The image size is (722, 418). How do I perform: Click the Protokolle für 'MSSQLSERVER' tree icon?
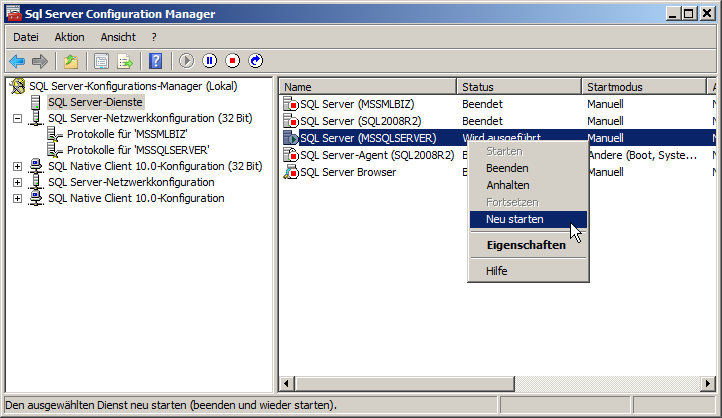55,150
